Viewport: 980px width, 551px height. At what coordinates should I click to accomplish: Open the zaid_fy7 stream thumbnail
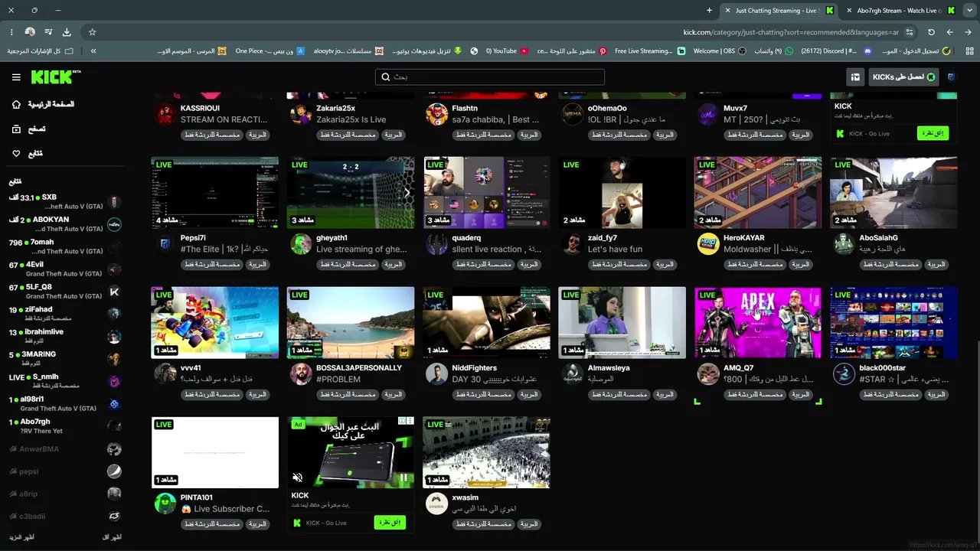[622, 193]
